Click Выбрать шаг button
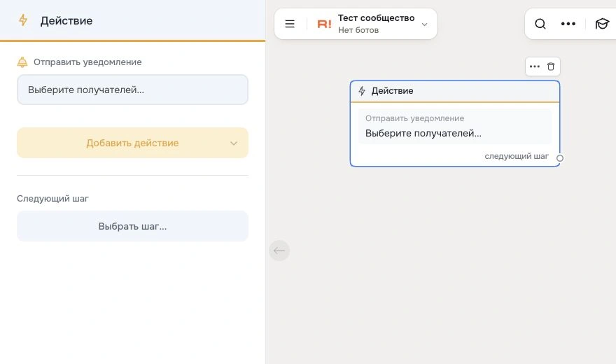Viewport: 616px width, 364px height. (x=132, y=226)
